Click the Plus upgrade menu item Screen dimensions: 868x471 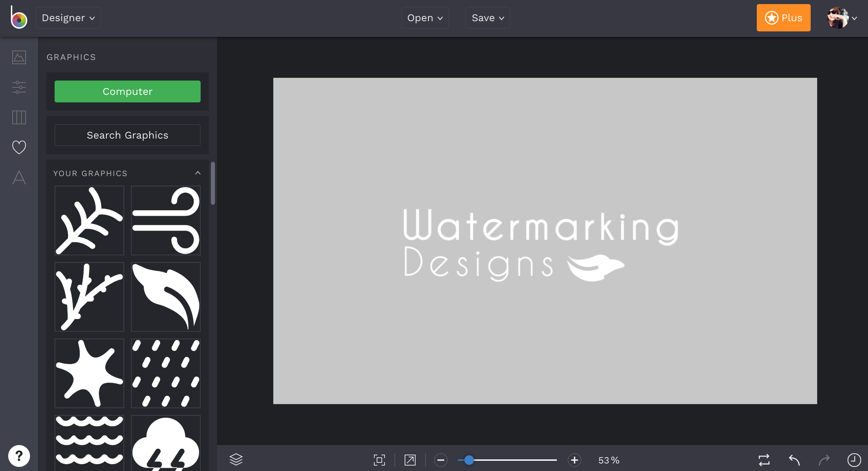(x=783, y=17)
